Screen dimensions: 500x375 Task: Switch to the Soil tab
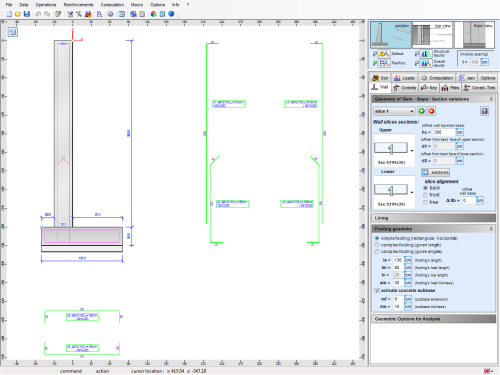pos(380,78)
